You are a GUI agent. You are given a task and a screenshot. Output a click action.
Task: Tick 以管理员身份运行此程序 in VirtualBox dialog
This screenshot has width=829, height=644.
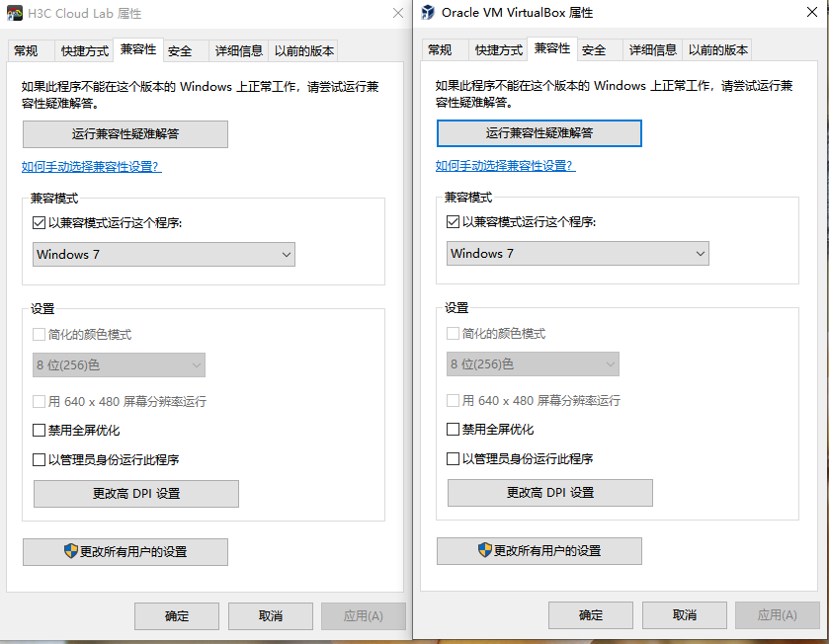[454, 459]
